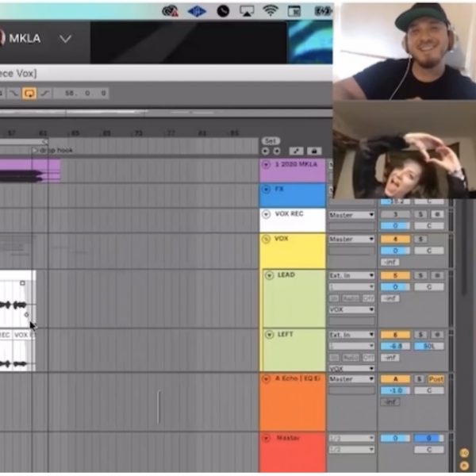
Task: Fold the Master track
Action: click(266, 438)
